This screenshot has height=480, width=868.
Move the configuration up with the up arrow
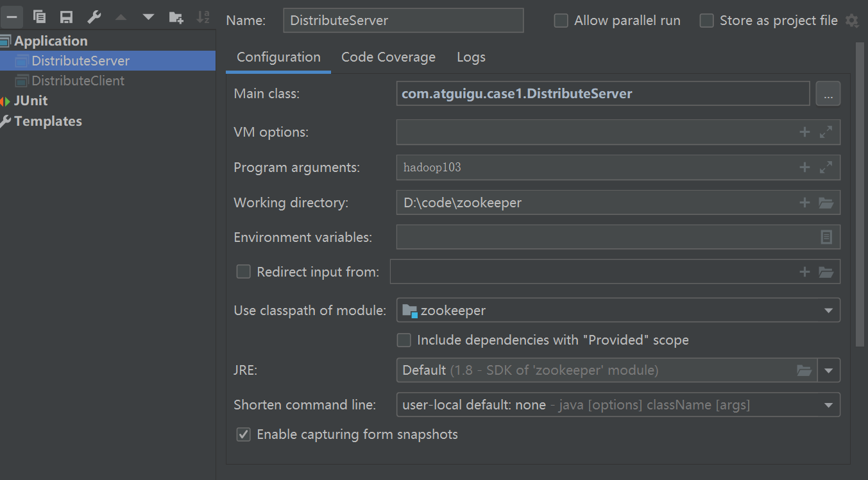[121, 17]
